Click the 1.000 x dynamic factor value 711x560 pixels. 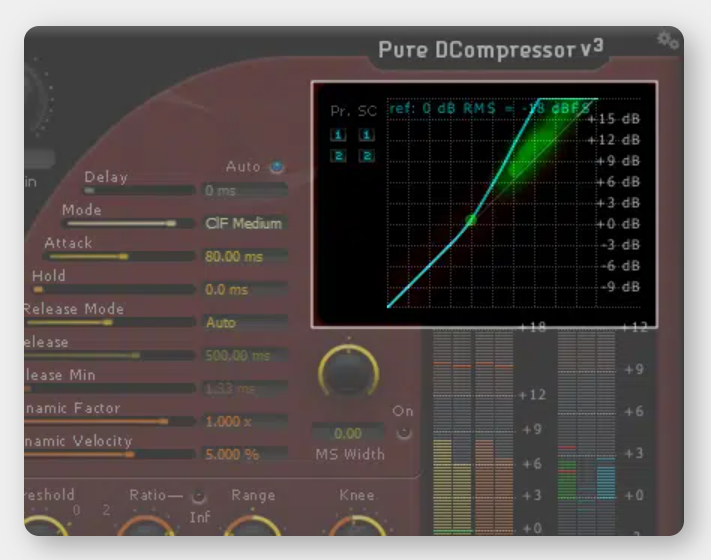245,422
